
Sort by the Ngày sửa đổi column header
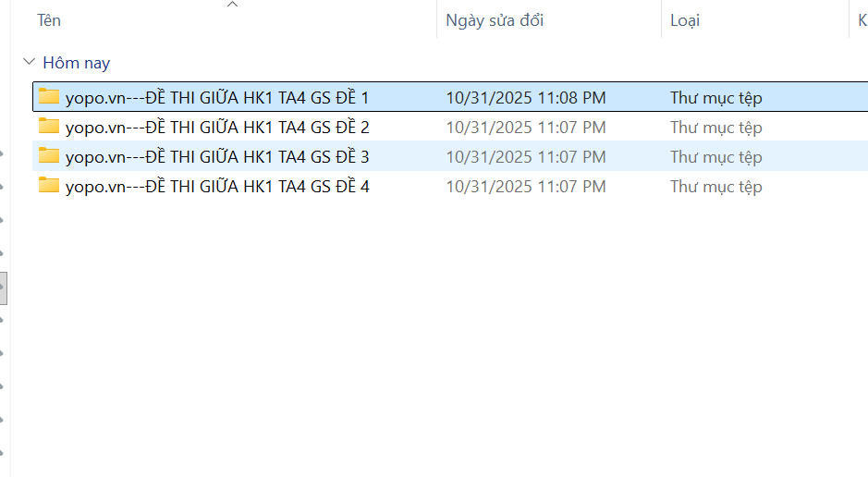click(x=495, y=20)
